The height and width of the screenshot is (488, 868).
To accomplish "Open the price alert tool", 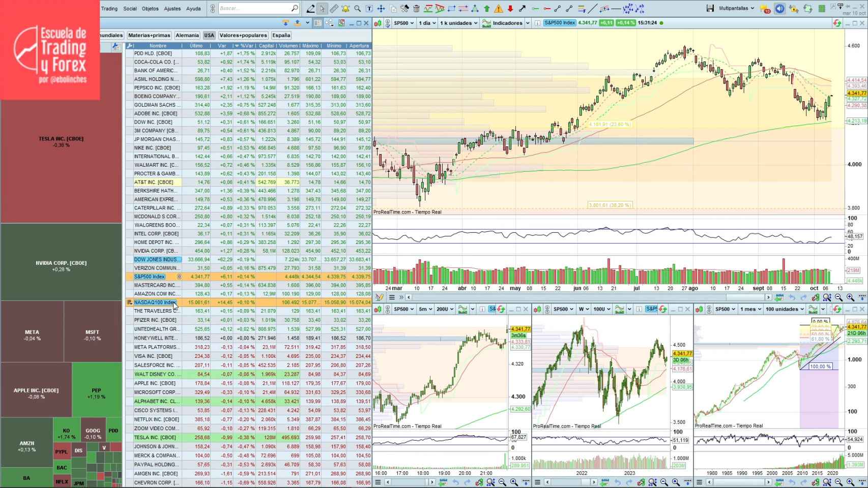I will pyautogui.click(x=345, y=8).
